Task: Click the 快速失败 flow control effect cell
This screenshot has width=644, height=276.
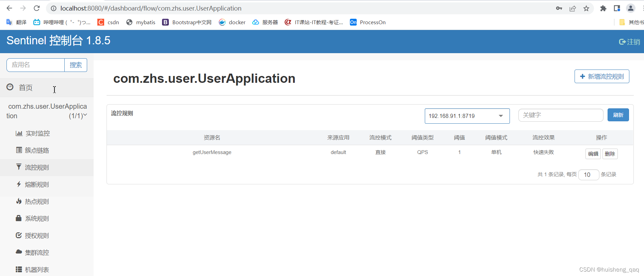Action: pos(544,152)
